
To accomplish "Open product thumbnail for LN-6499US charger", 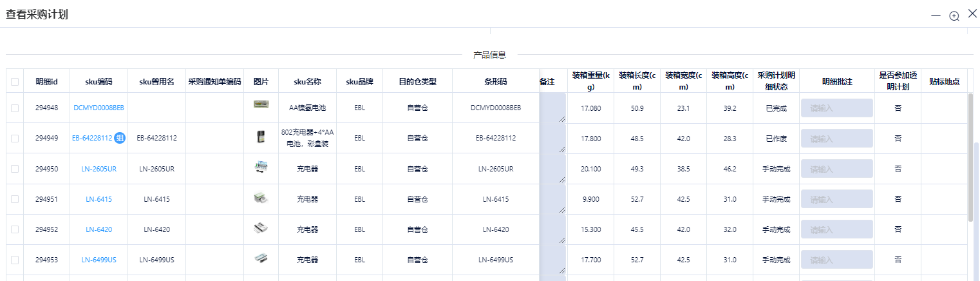I will pyautogui.click(x=261, y=259).
